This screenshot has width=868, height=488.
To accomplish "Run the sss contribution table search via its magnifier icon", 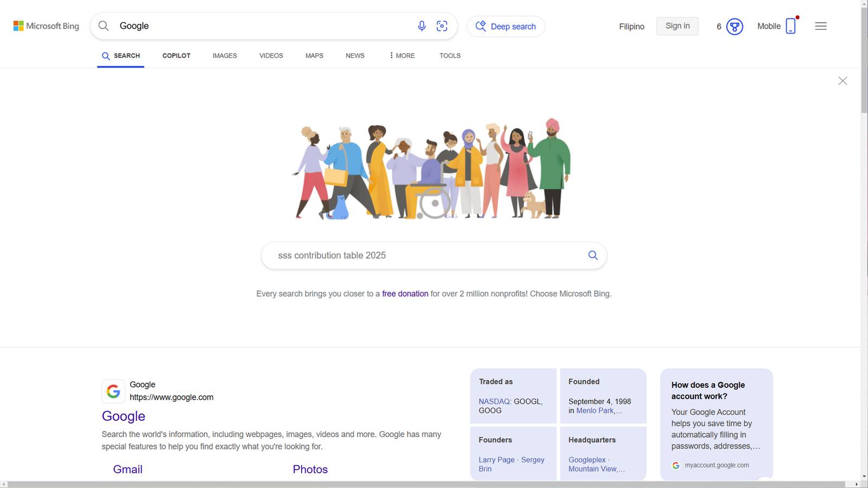I will (x=592, y=255).
